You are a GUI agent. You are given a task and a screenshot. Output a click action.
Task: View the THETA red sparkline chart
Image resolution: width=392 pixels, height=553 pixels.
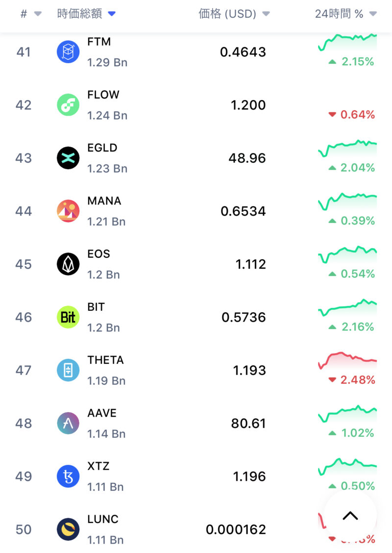[x=347, y=360]
